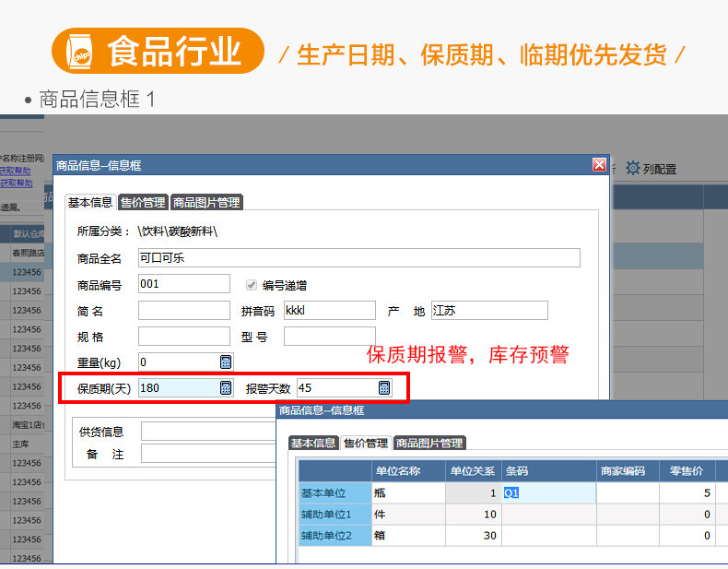Open calculator icon in alarm days field
The image size is (728, 569).
pos(384,388)
